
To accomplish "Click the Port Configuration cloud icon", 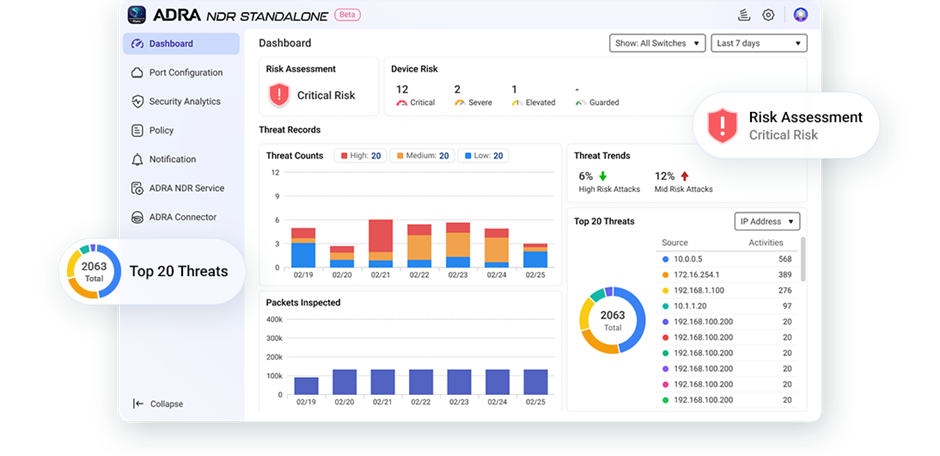I will 138,73.
